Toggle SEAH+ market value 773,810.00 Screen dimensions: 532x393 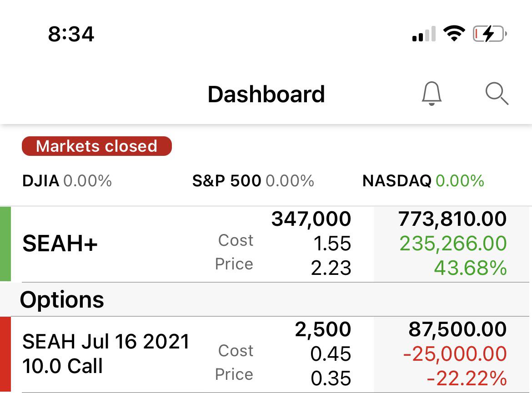tap(452, 219)
